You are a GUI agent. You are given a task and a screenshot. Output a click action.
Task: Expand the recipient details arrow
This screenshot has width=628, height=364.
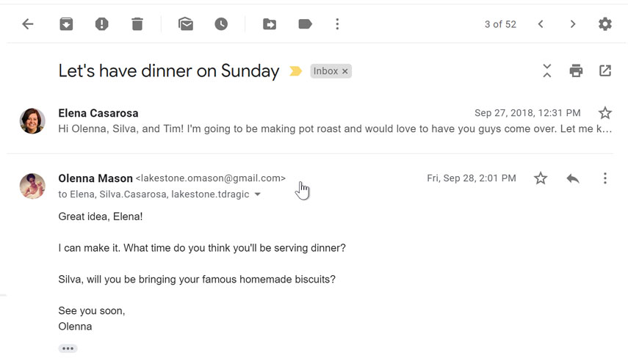click(257, 194)
